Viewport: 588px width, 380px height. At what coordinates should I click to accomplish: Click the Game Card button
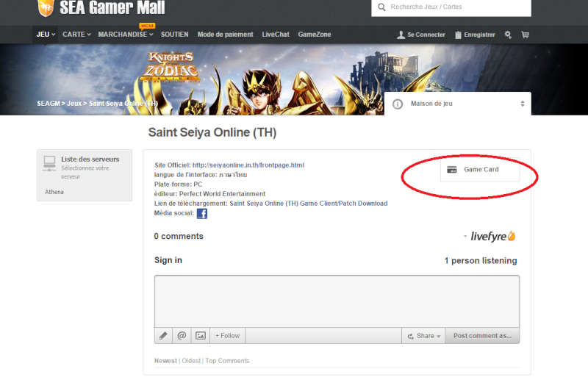point(480,170)
